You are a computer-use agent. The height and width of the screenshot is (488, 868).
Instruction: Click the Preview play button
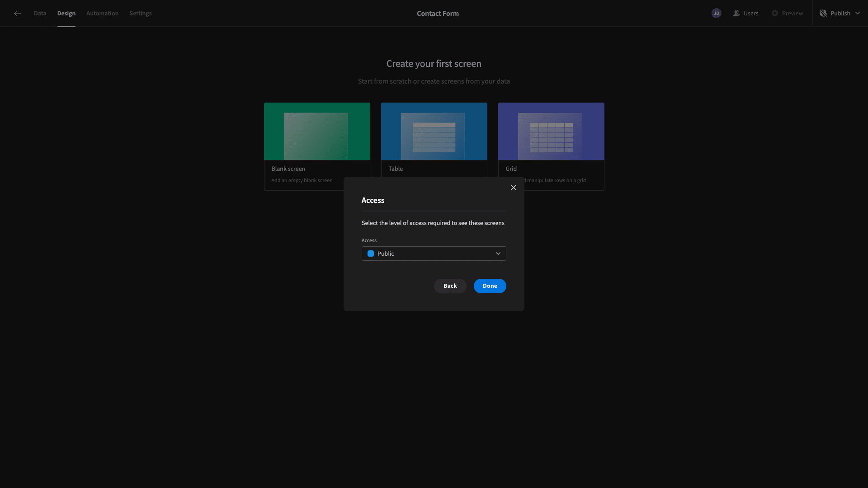tap(787, 14)
